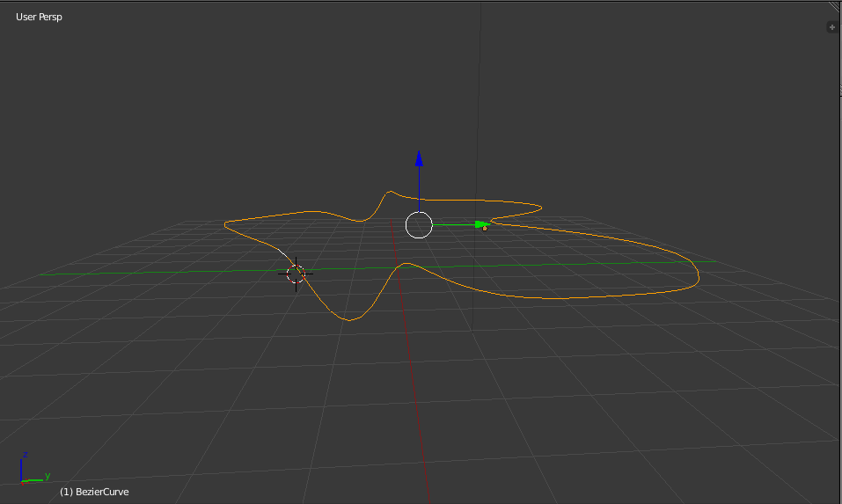The image size is (842, 504).
Task: Click the area split corner widget
Action: (836, 6)
